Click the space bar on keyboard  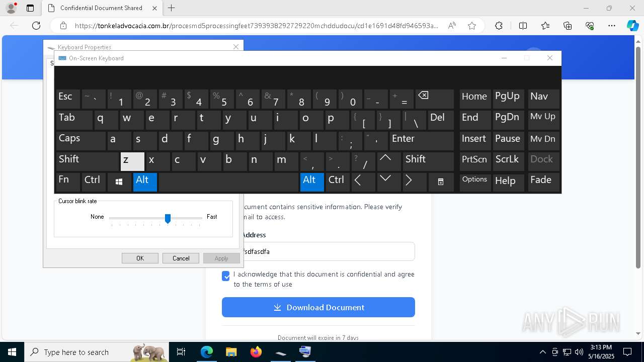228,182
